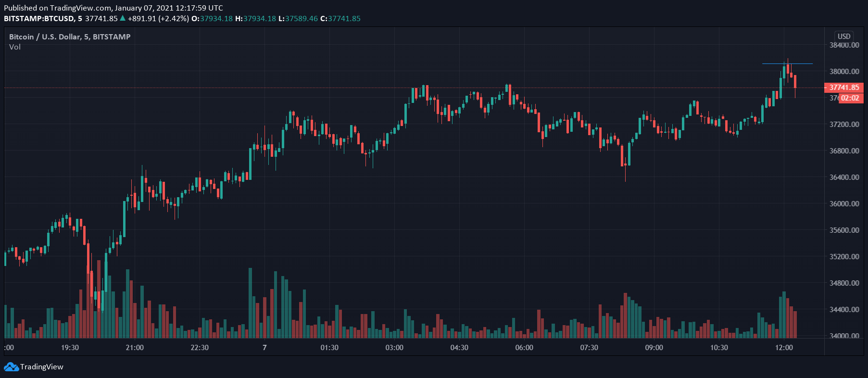Click the Vol indicator label
This screenshot has height=378, width=868.
pyautogui.click(x=15, y=47)
